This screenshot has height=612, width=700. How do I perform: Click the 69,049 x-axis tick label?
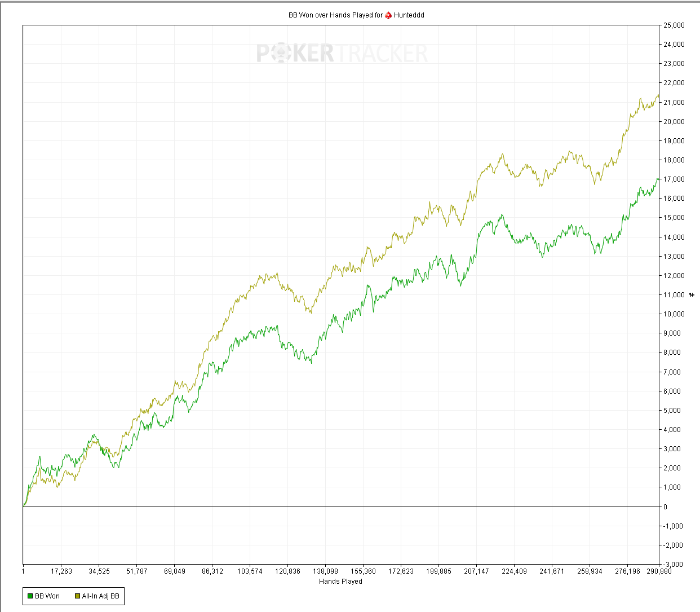[x=175, y=571]
